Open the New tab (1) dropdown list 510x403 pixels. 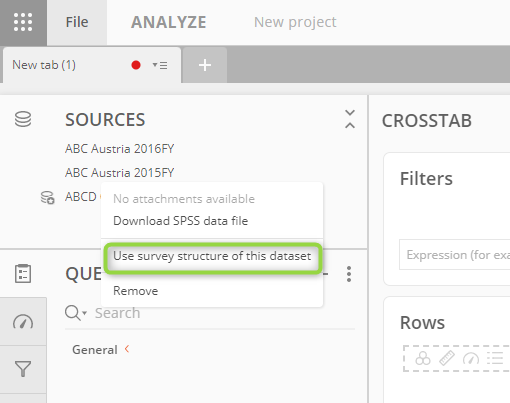coord(160,65)
